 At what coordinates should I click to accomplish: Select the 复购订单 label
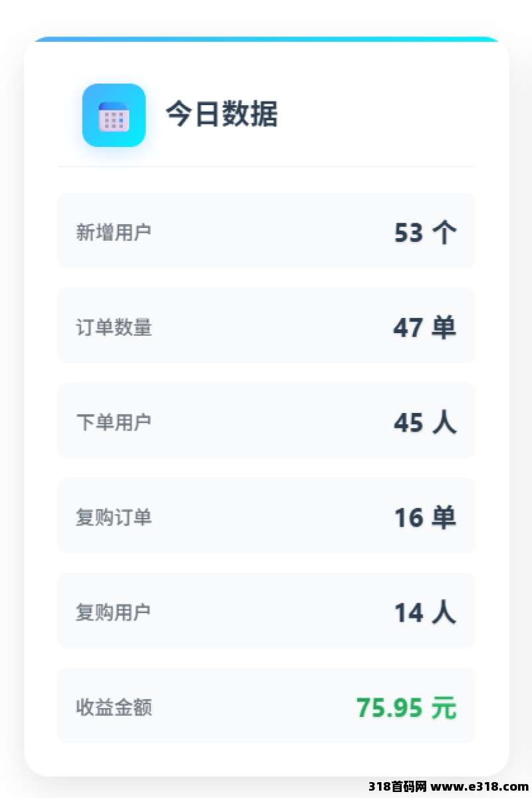[x=114, y=517]
